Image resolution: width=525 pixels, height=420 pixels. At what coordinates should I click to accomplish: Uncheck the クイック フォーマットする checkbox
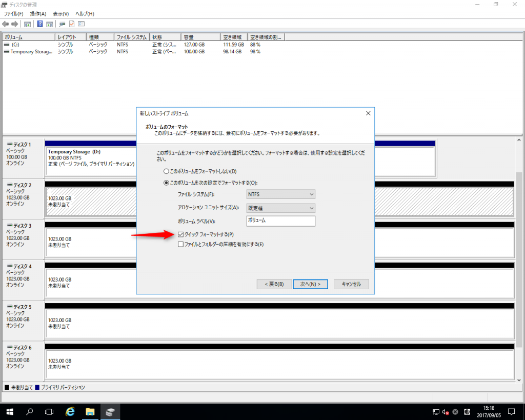point(180,234)
